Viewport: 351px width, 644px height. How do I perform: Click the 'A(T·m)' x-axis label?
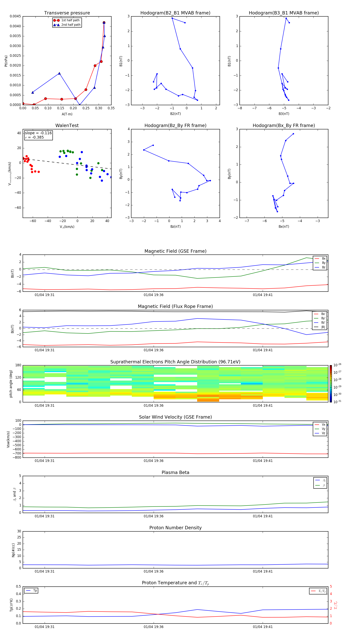click(x=67, y=114)
